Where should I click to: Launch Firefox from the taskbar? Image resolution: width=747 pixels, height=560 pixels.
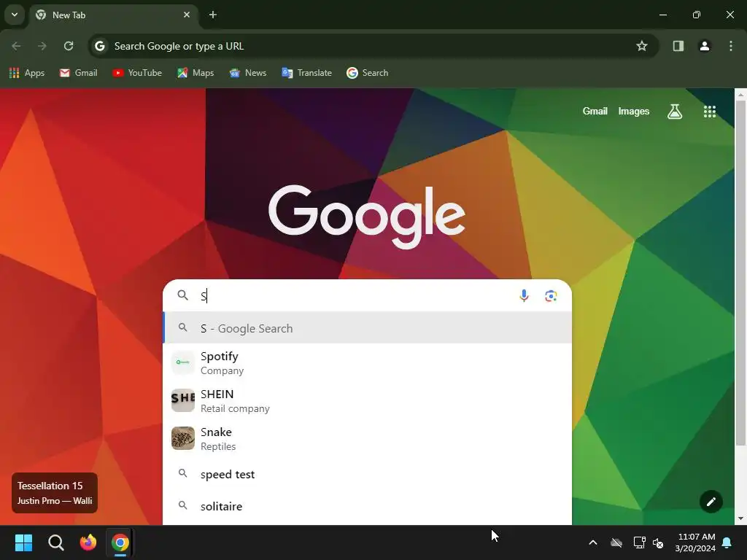pyautogui.click(x=88, y=542)
